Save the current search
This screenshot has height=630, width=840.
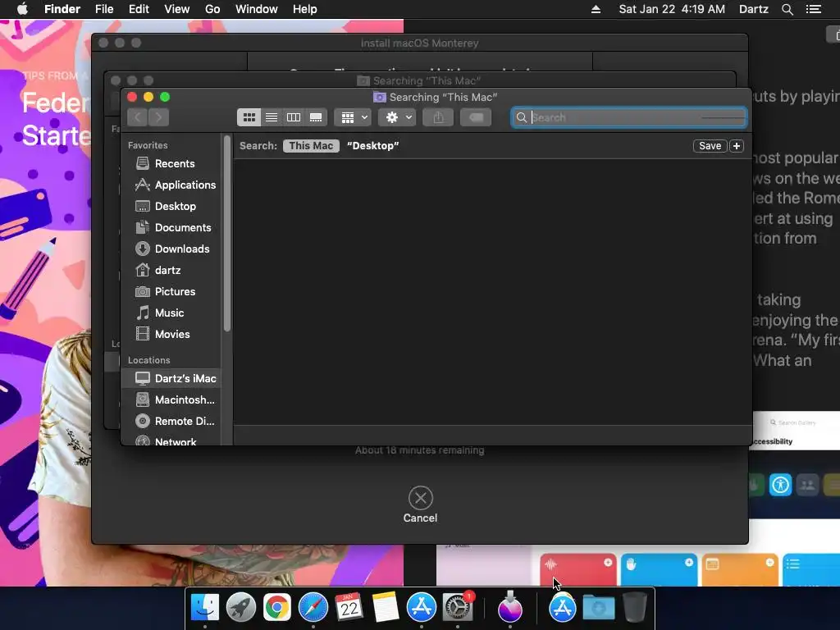[x=710, y=146]
